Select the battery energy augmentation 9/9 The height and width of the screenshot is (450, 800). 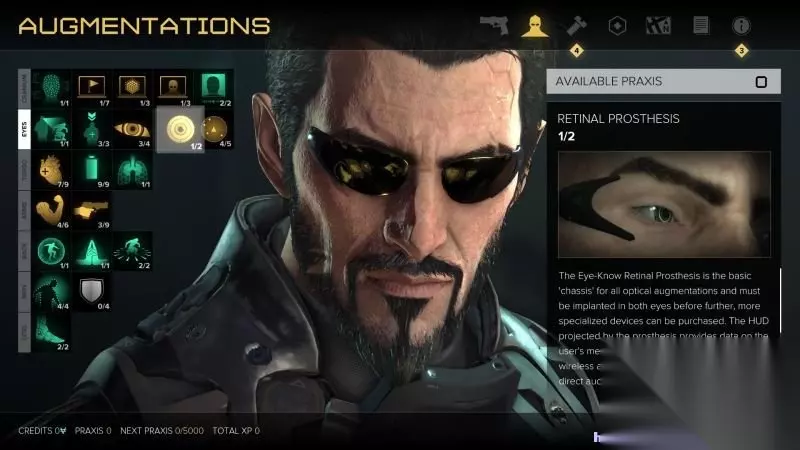coord(92,170)
